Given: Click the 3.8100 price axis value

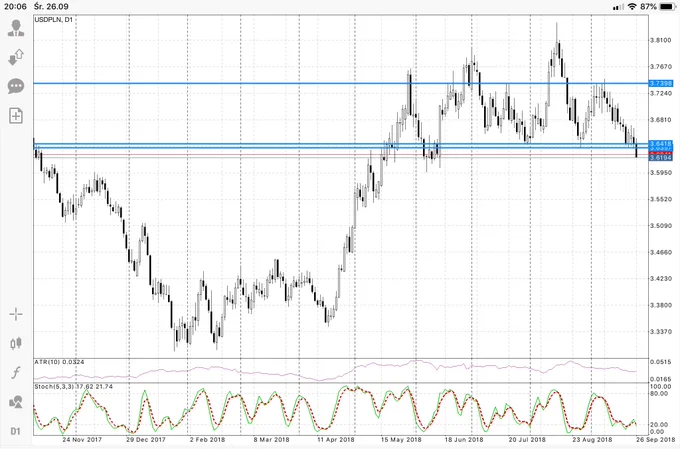Looking at the screenshot, I should pos(660,40).
